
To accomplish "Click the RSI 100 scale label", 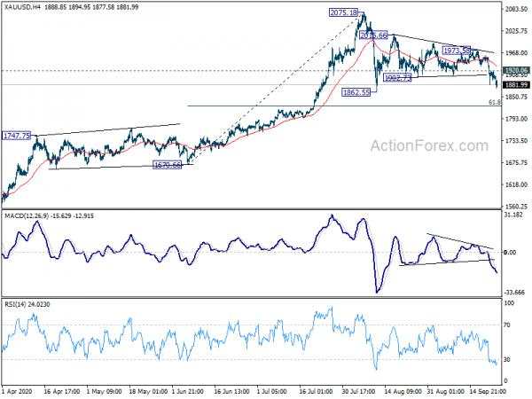I will [x=509, y=303].
